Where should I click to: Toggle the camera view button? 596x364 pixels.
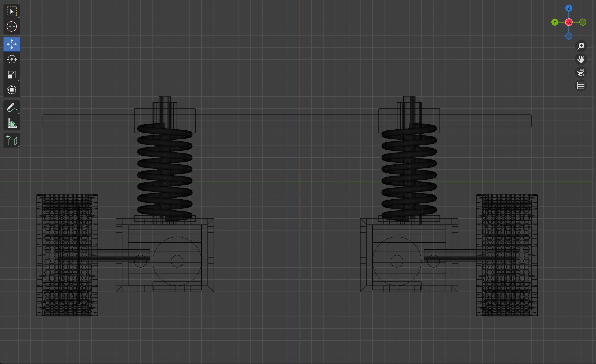pos(580,72)
